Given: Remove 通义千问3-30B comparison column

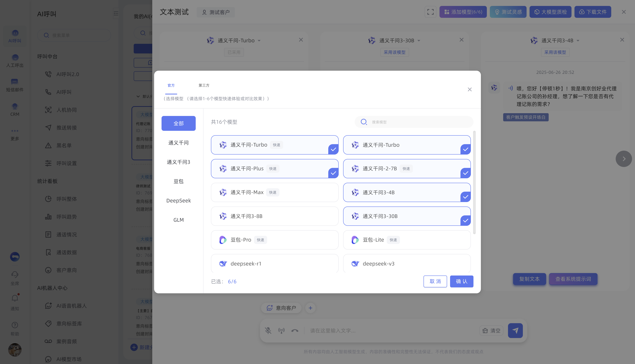Looking at the screenshot, I should coord(461,40).
